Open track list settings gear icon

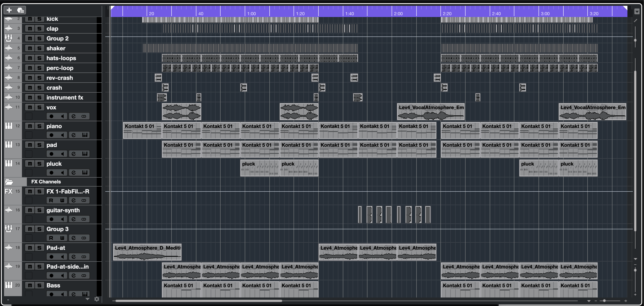(97, 299)
